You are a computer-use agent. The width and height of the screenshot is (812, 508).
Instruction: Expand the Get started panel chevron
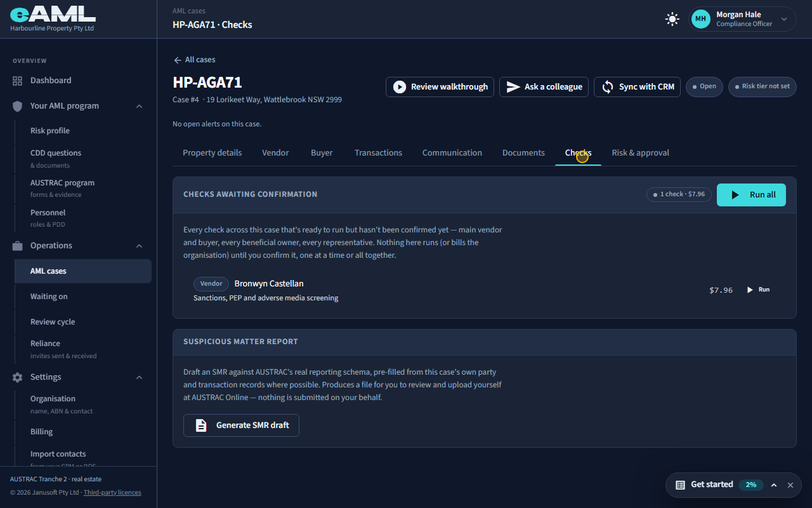pyautogui.click(x=774, y=485)
